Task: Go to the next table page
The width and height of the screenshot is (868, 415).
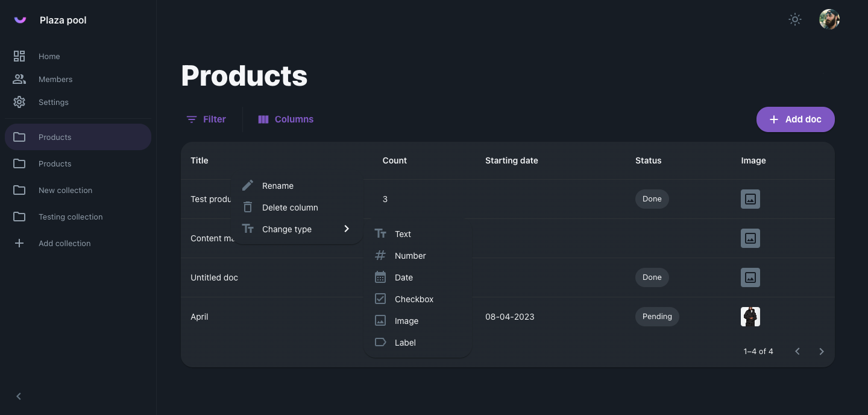Action: 821,351
